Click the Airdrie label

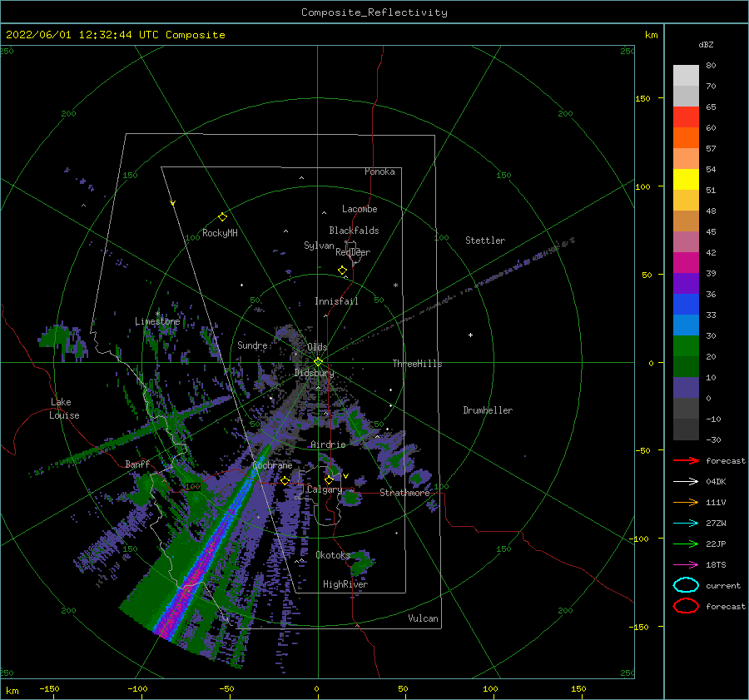click(328, 444)
